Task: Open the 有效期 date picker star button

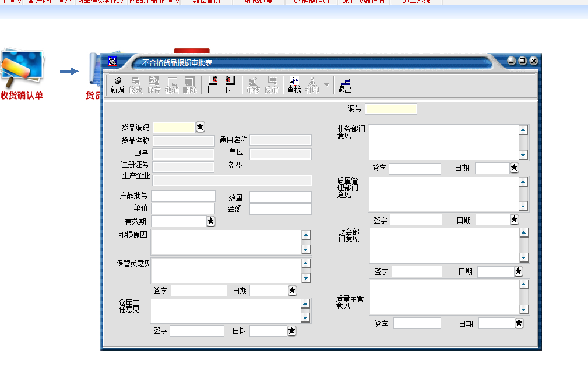Action: pyautogui.click(x=211, y=221)
